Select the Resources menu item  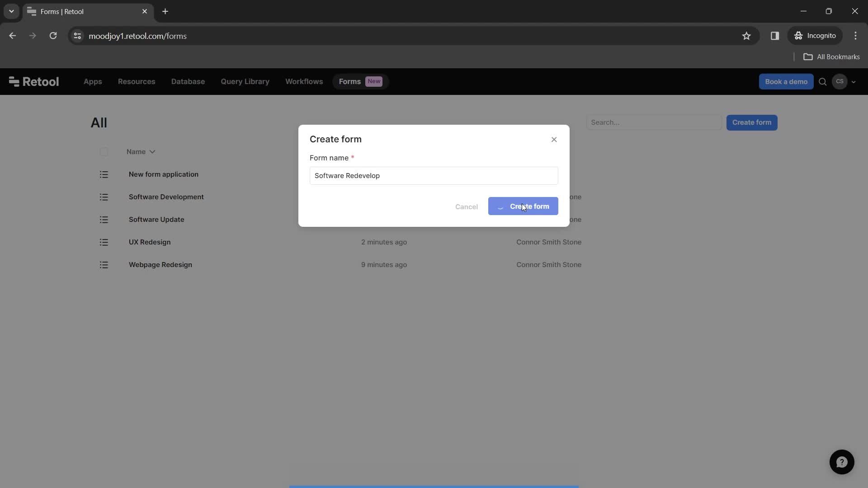coord(137,81)
